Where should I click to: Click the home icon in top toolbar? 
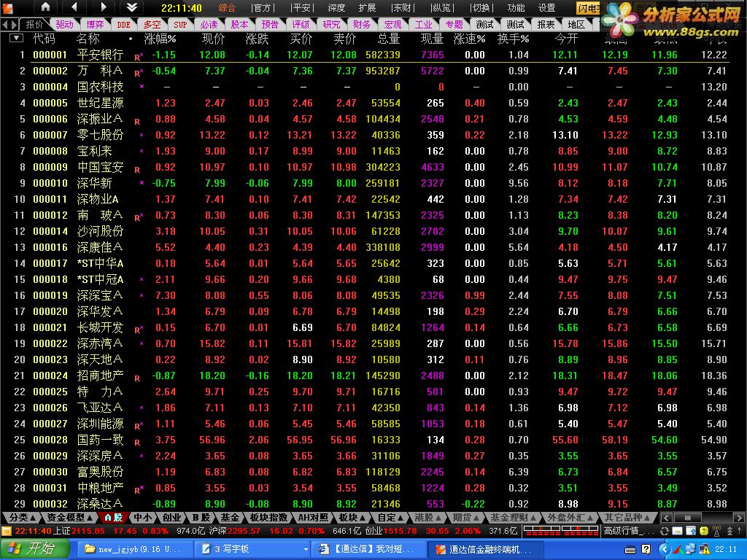(45, 7)
